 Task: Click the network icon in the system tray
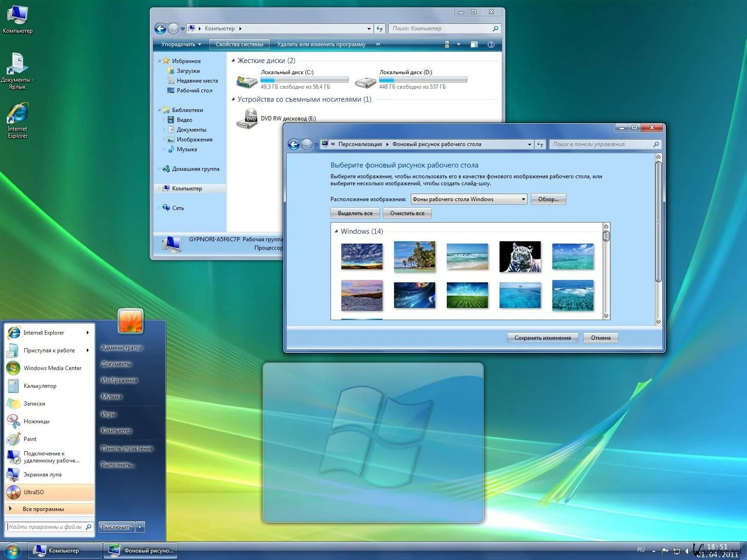[x=677, y=551]
